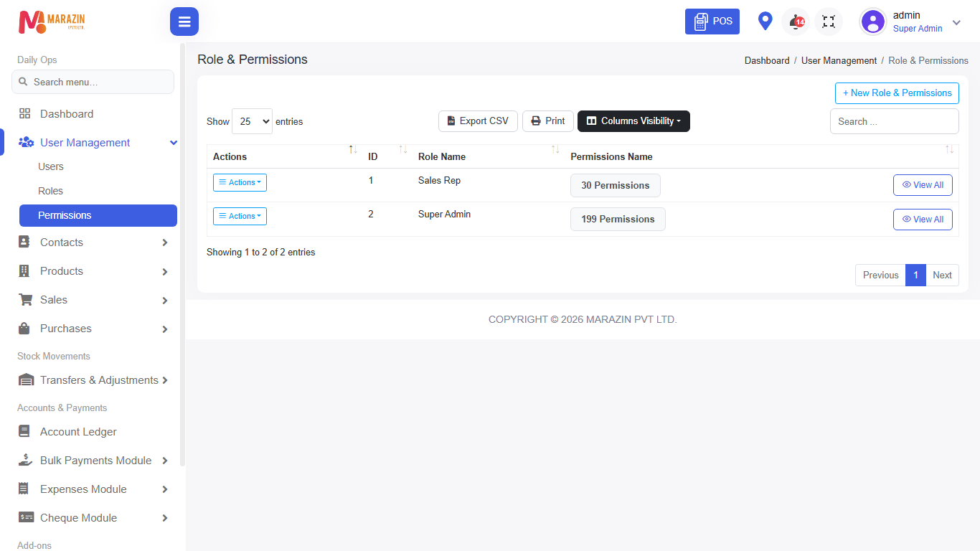Open the Show entries count dropdown
This screenshot has height=551, width=980.
click(252, 122)
